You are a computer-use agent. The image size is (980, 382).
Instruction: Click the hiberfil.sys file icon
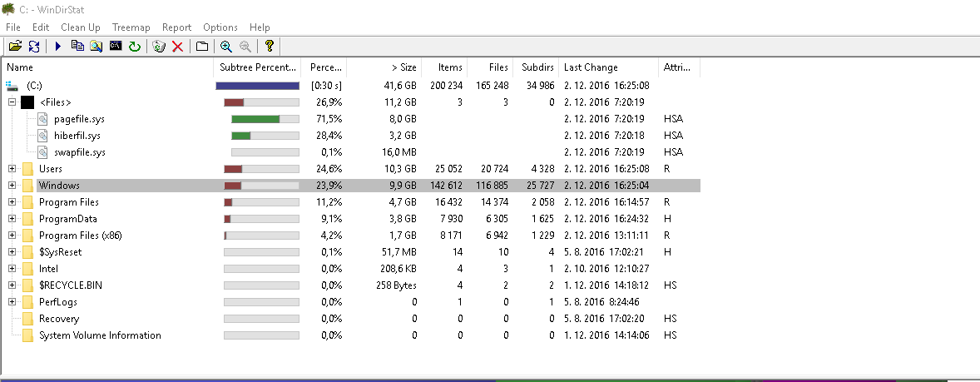click(42, 136)
